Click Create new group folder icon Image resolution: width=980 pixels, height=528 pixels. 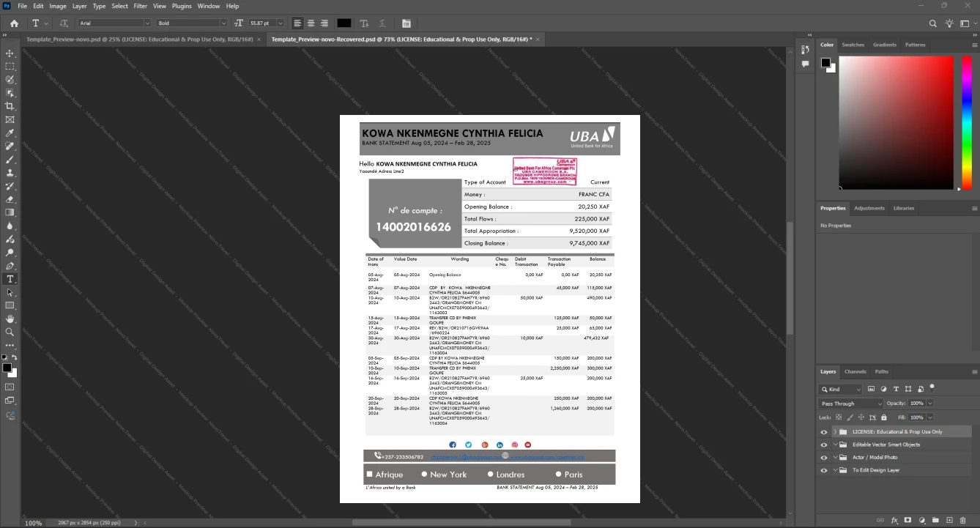point(935,520)
